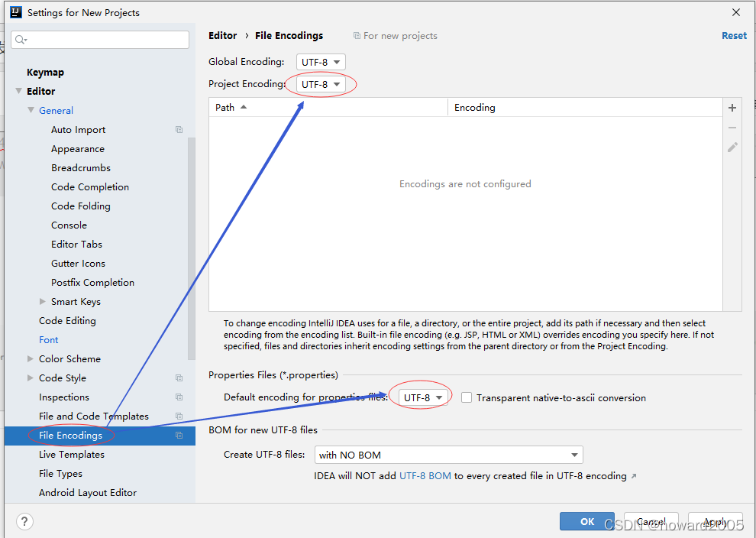The width and height of the screenshot is (756, 538).
Task: Open File and Code Templates page
Action: [94, 416]
